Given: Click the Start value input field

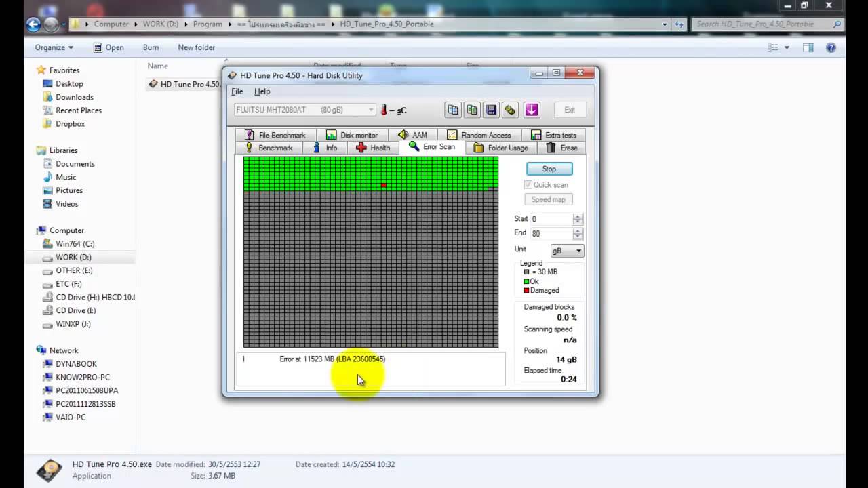Looking at the screenshot, I should pos(551,219).
